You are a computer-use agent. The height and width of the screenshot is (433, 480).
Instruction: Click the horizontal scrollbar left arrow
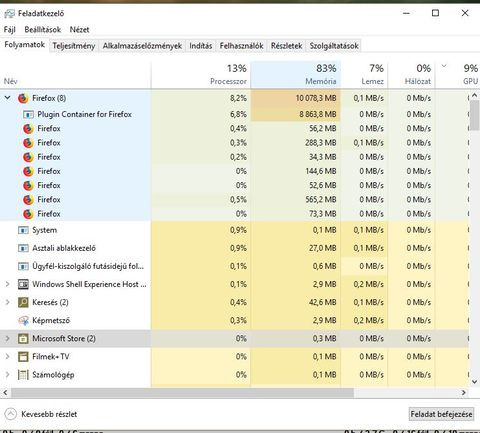[5, 393]
